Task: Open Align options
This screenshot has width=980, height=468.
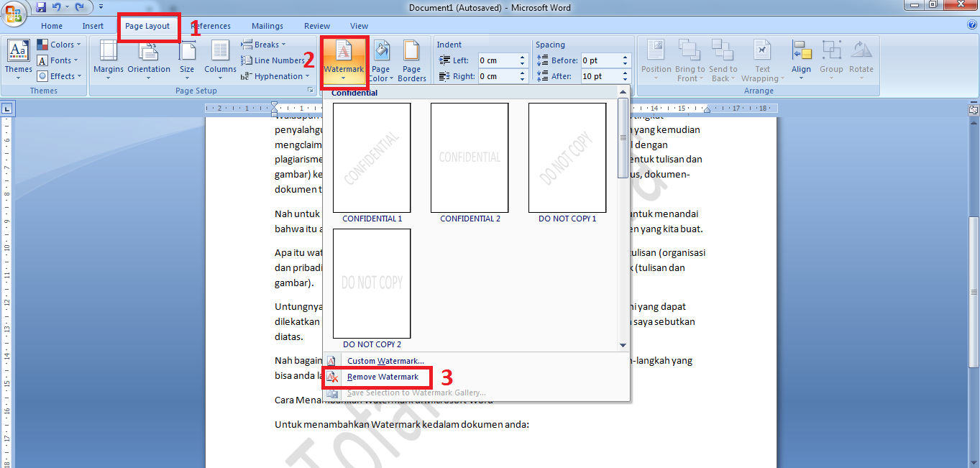Action: pyautogui.click(x=801, y=60)
